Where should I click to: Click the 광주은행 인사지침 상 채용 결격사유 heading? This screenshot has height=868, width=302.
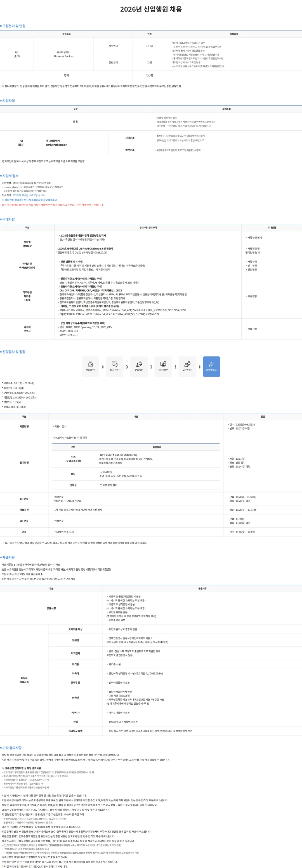point(22,768)
